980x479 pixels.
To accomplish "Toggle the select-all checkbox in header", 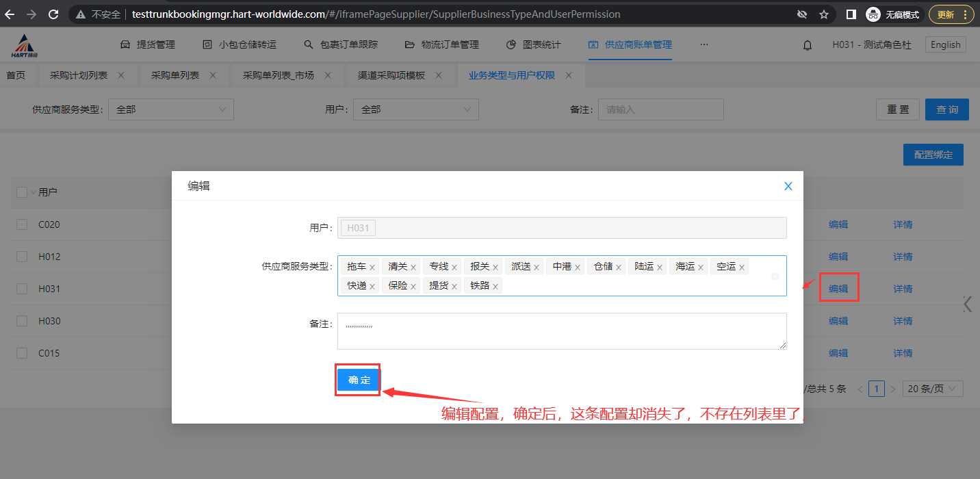I will [22, 192].
